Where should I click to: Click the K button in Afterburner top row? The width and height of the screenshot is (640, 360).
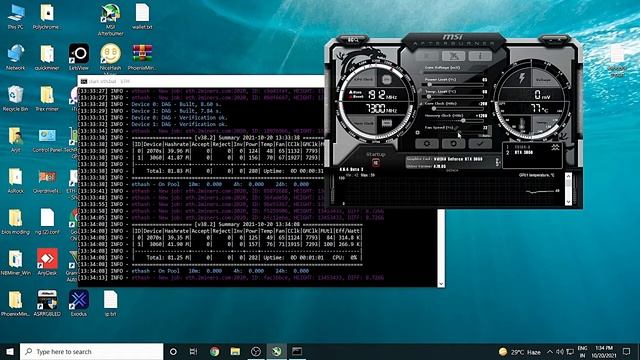click(x=427, y=56)
